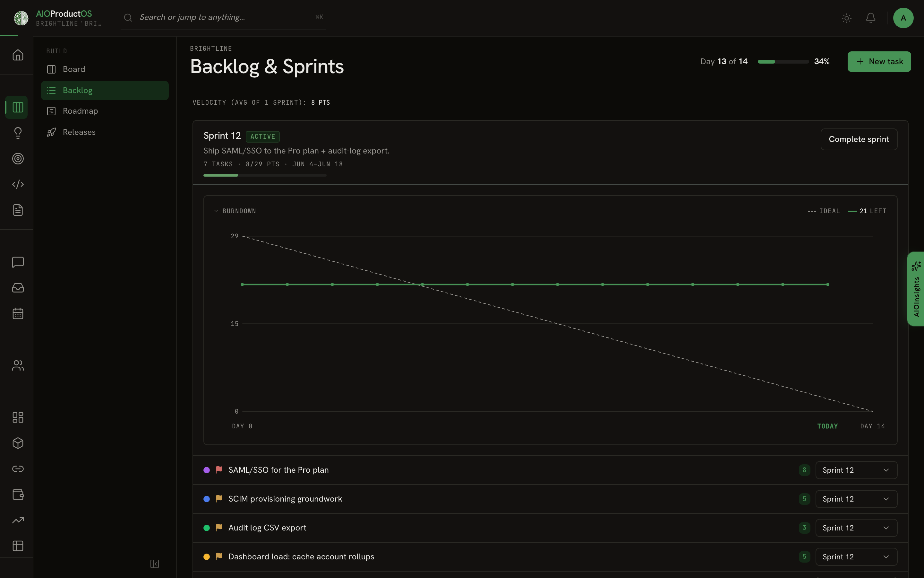The width and height of the screenshot is (924, 578).
Task: Open notifications bell
Action: click(x=870, y=18)
